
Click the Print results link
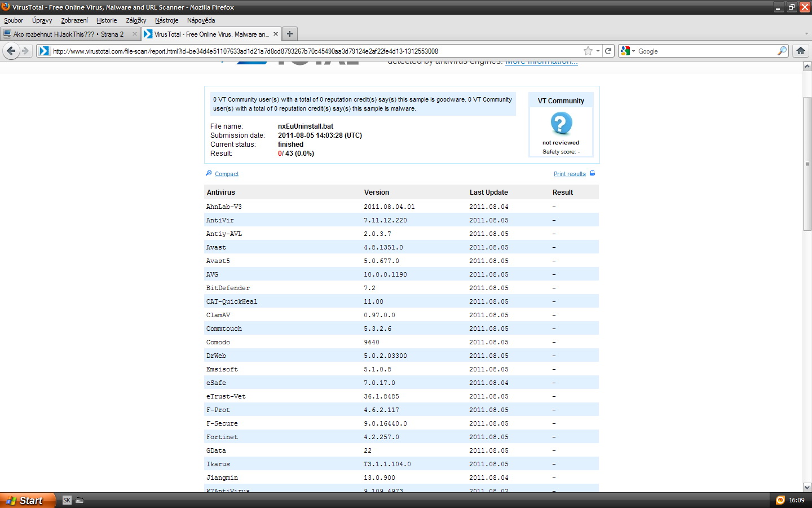pos(570,174)
